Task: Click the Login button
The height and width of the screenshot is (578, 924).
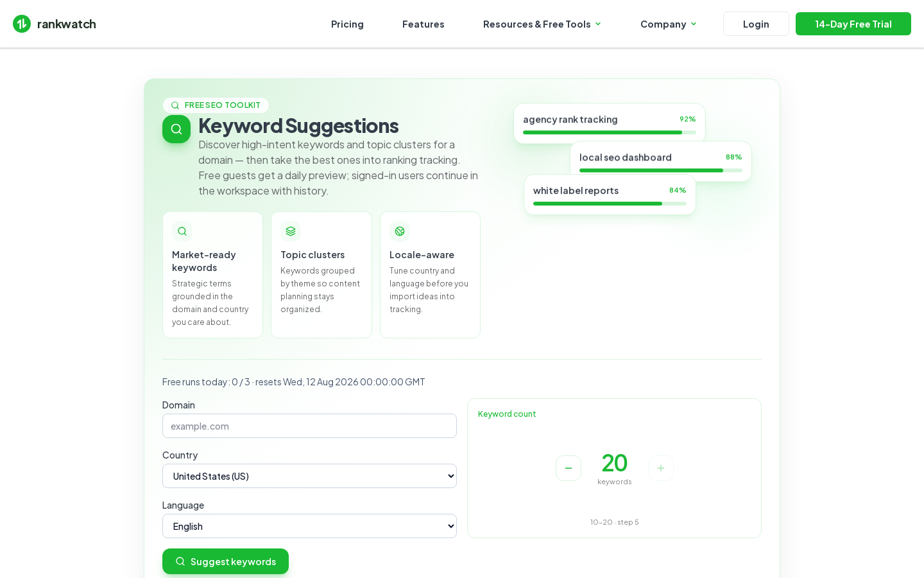Action: 756,24
